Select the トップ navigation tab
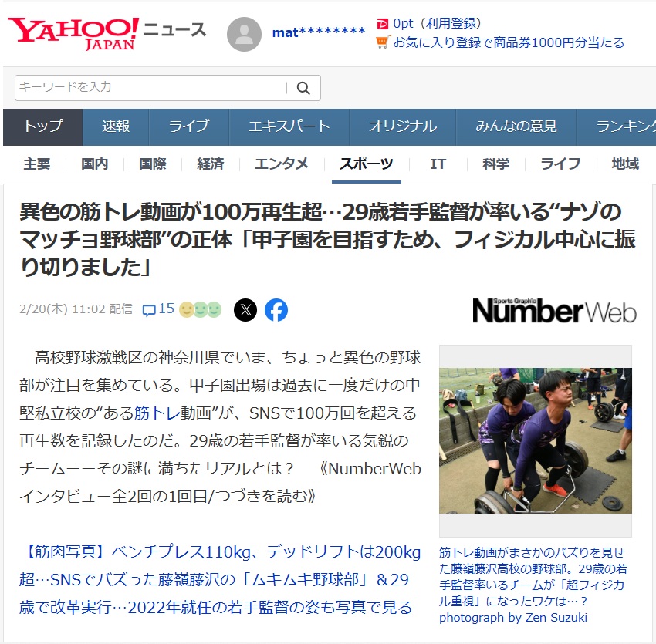Screen dimensions: 656x644 pos(42,126)
